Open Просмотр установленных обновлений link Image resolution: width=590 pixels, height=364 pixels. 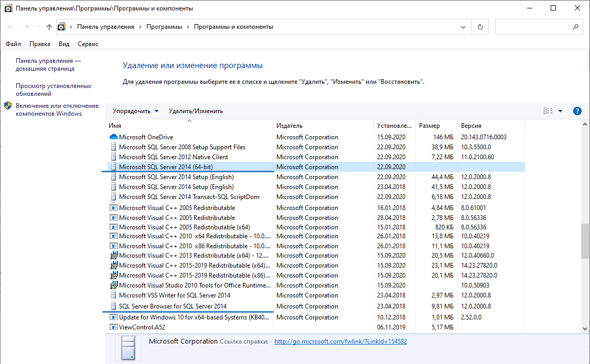(53, 90)
